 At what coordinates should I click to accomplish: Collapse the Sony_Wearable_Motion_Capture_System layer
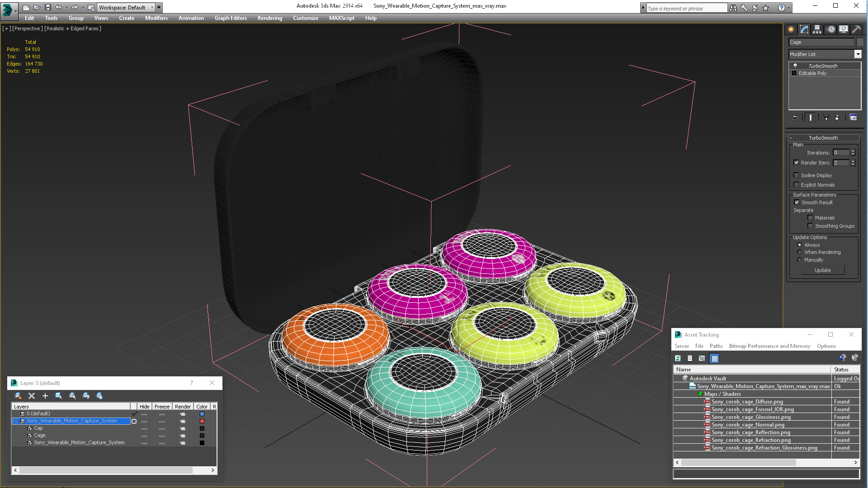[15, 421]
